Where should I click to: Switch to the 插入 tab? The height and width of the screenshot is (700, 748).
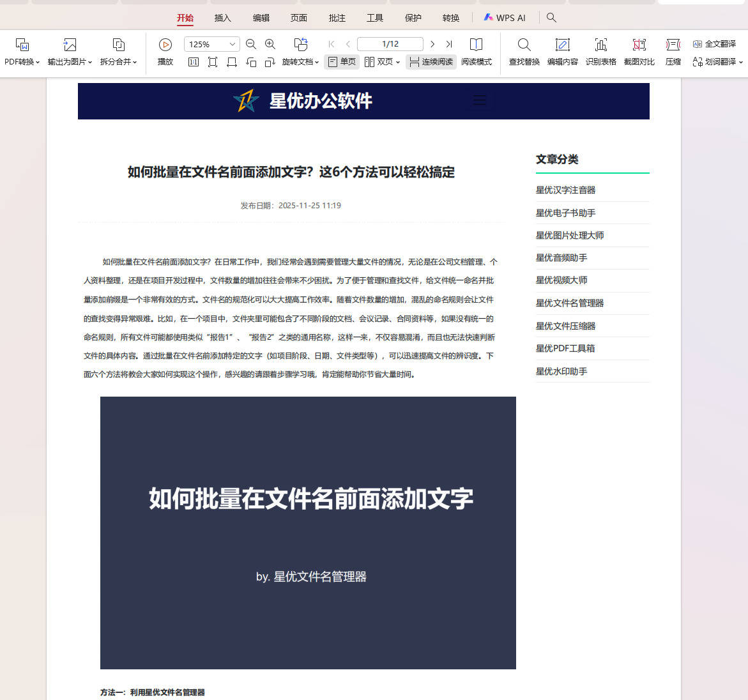223,18
